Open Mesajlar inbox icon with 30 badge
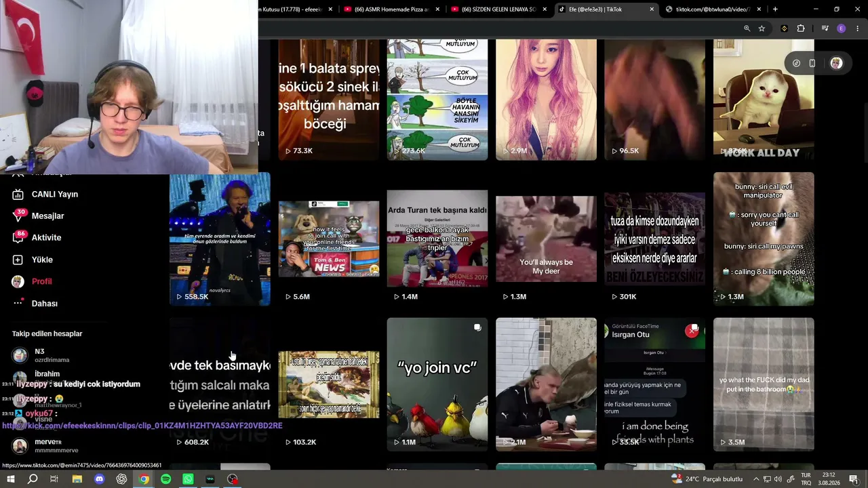Viewport: 868px width, 488px height. click(x=18, y=216)
